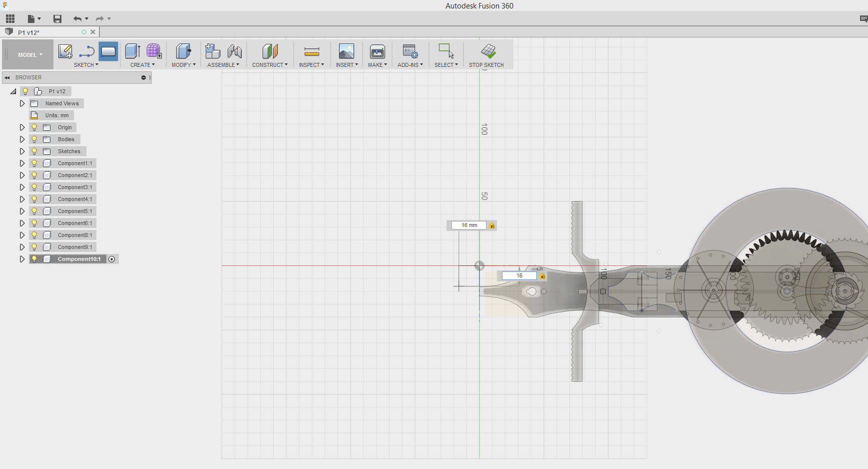
Task: Select the New Component assemble icon
Action: tap(213, 51)
